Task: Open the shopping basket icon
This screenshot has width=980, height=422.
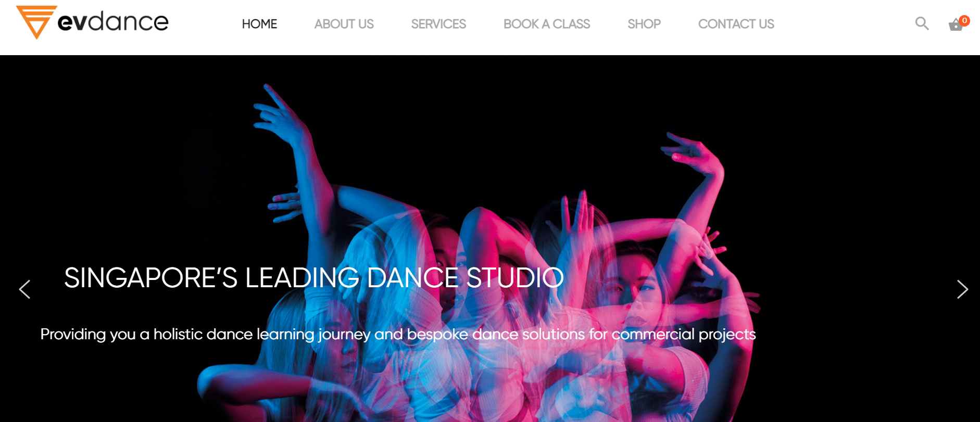Action: pos(955,25)
